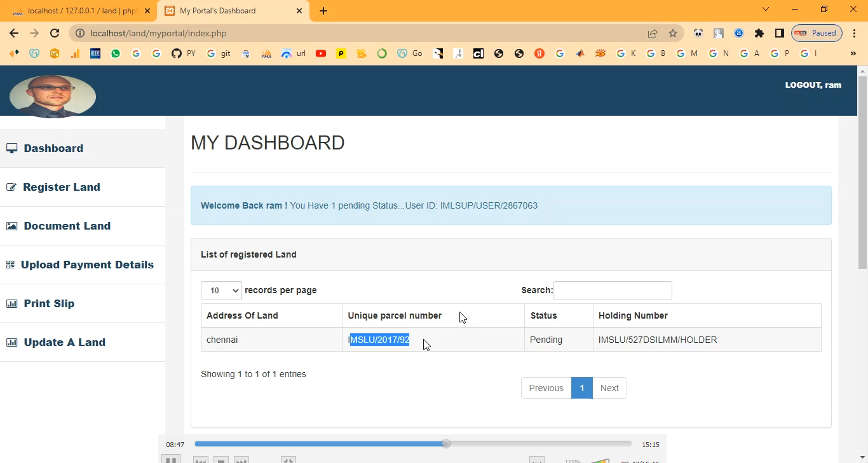Expand the records per page dropdown

coord(221,291)
